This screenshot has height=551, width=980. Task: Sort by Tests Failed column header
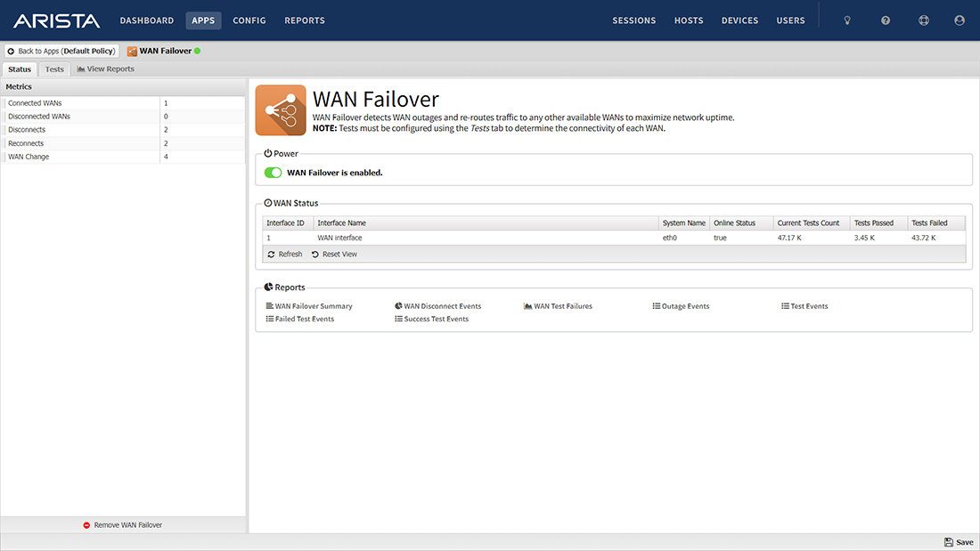click(x=936, y=223)
